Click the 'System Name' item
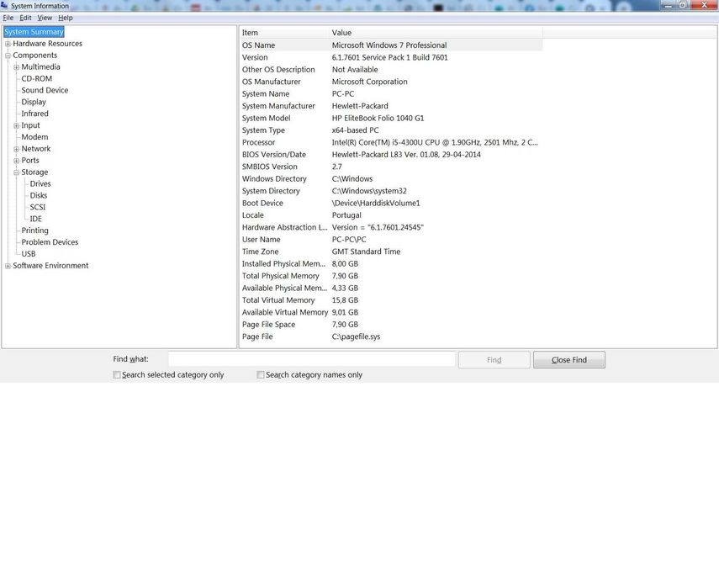 point(266,94)
